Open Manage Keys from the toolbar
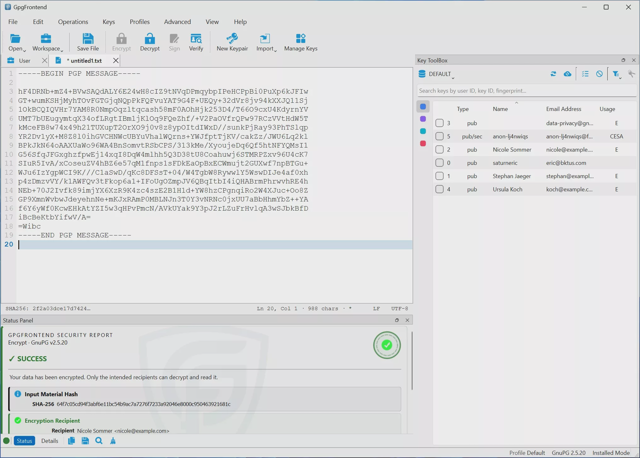 (x=300, y=42)
